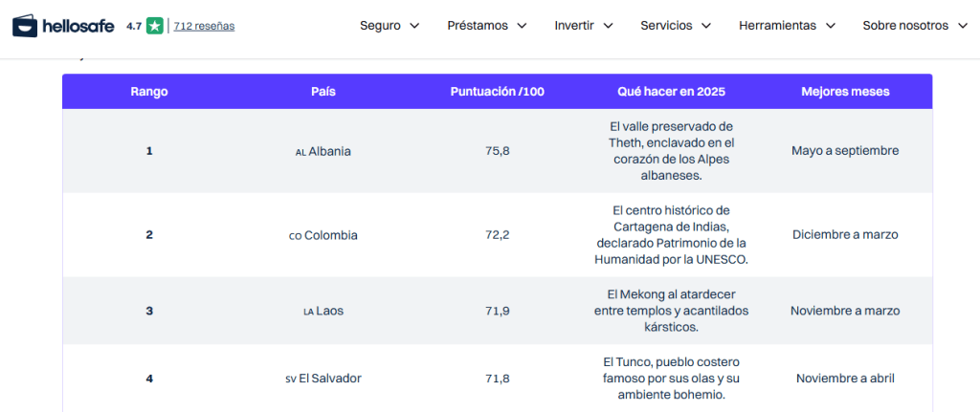Viewport: 980px width, 412px height.
Task: Click the LA flag code beside Laos
Action: tap(309, 312)
